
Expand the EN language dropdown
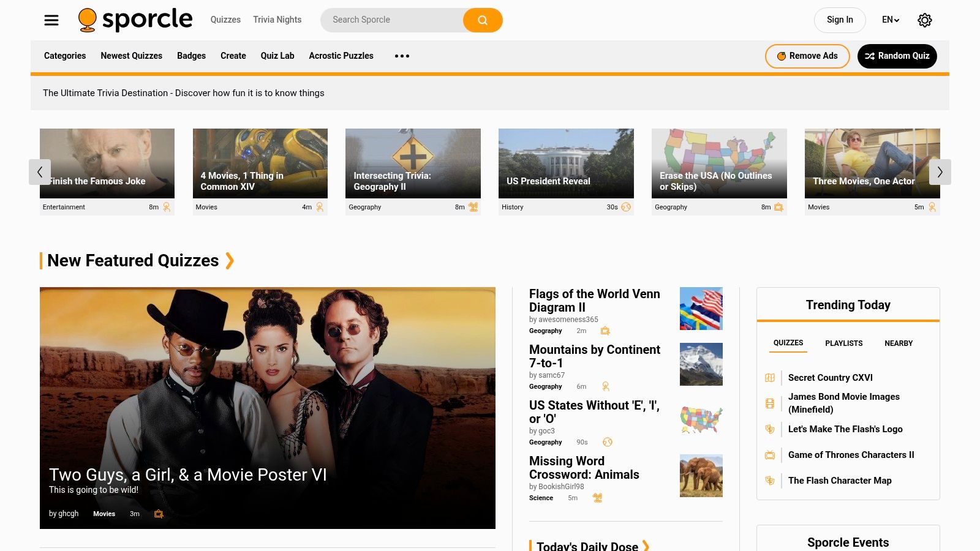pyautogui.click(x=890, y=20)
